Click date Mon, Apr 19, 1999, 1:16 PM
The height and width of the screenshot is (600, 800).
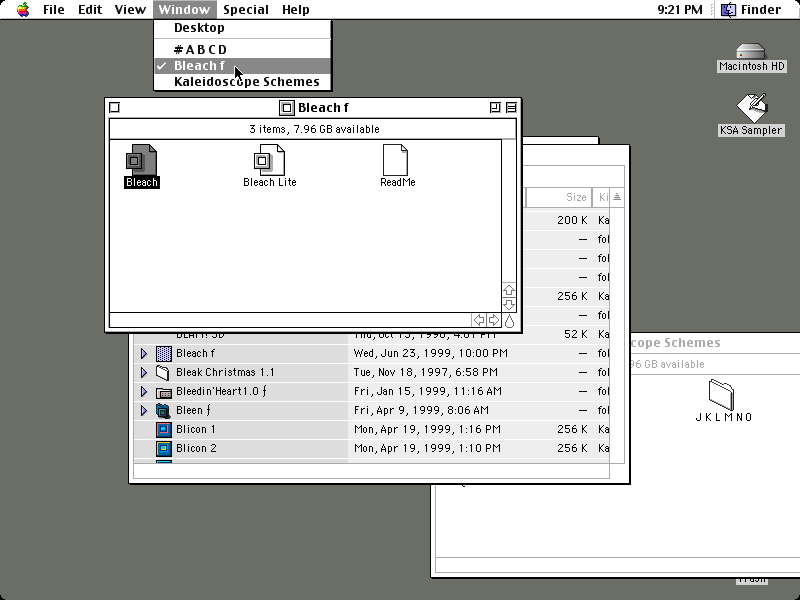(427, 430)
